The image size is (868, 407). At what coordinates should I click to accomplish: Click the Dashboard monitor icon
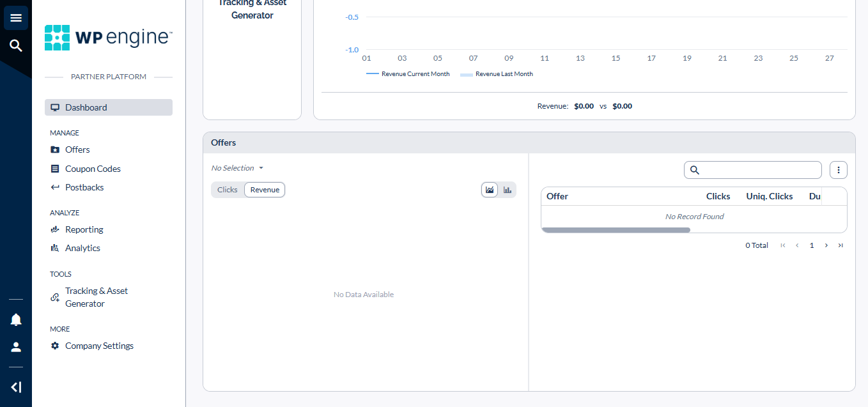click(x=55, y=107)
